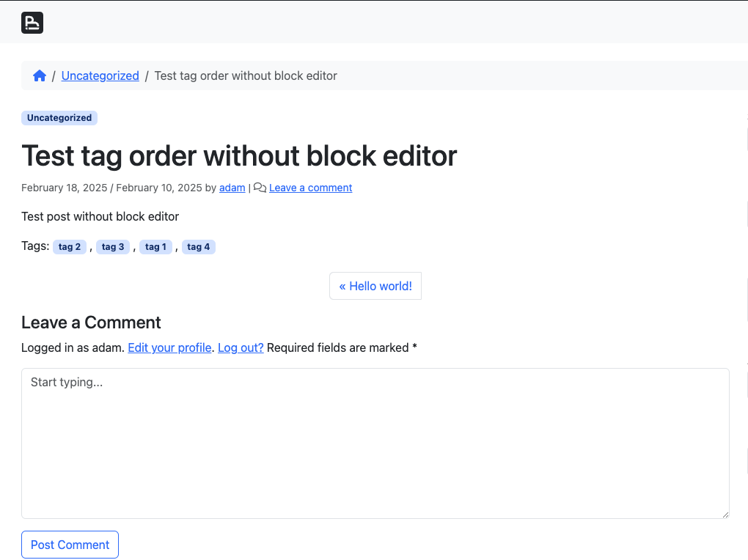Screen dimensions: 748x560
Task: Click the Uncategorized category badge
Action: [59, 118]
